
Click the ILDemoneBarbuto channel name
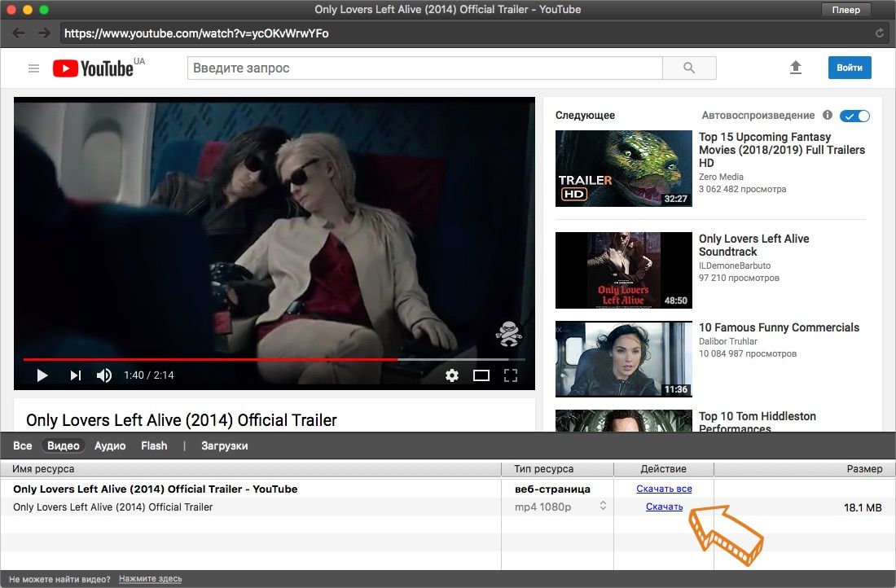coord(735,265)
